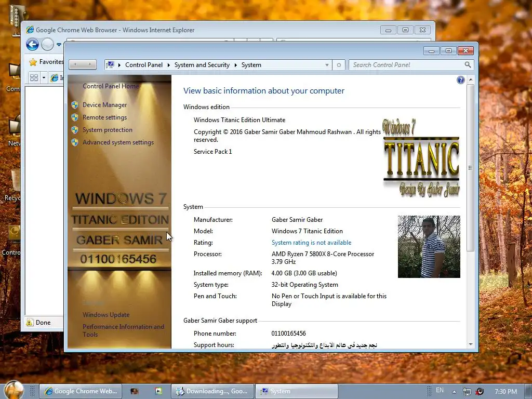Viewport: 532px width, 399px height.
Task: Maximize the Internet Explorer window
Action: point(405,30)
